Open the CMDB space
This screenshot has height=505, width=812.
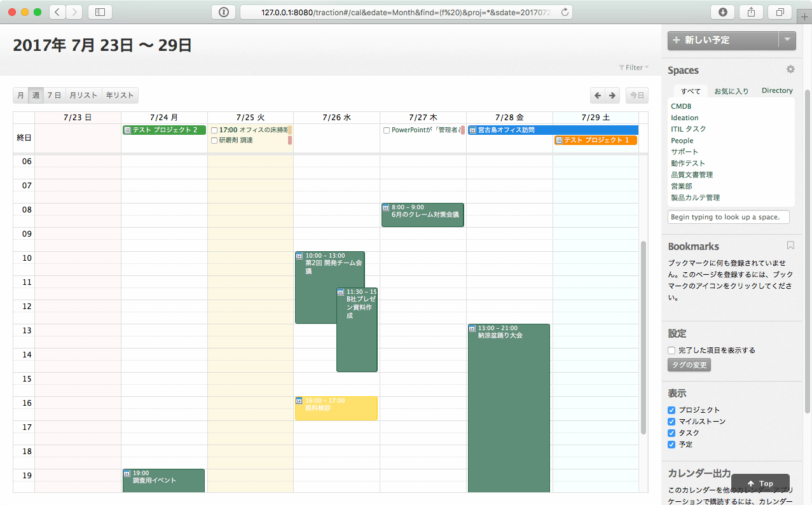[x=681, y=106]
